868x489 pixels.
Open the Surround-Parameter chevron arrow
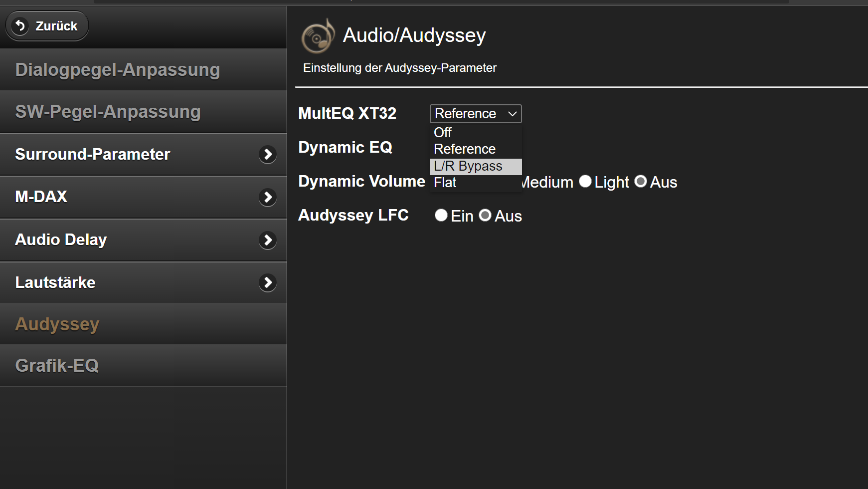pos(268,154)
